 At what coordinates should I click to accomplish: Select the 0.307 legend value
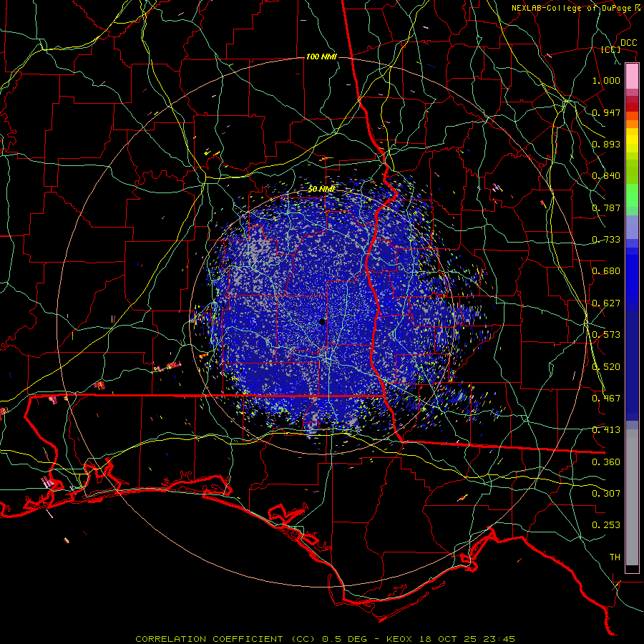point(606,494)
